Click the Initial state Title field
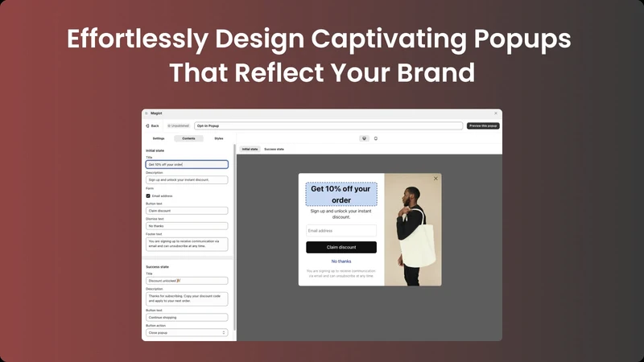The height and width of the screenshot is (362, 644). pyautogui.click(x=187, y=165)
